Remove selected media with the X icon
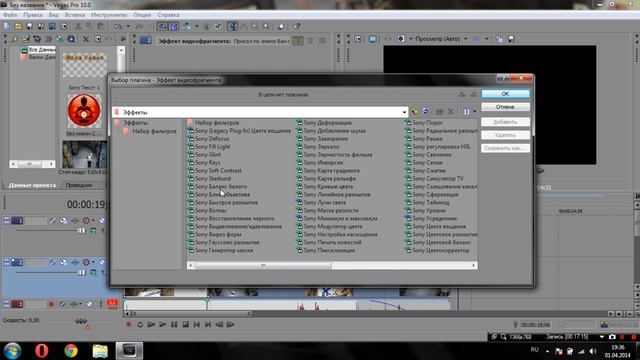Image resolution: width=640 pixels, height=360 pixels. click(x=86, y=39)
